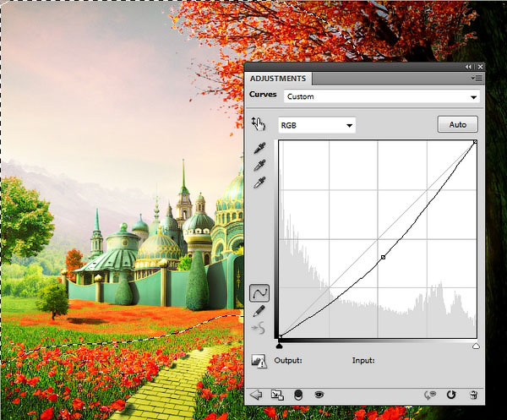This screenshot has height=420, width=507.
Task: Collapse the panel with double-arrow icon
Action: [469, 66]
